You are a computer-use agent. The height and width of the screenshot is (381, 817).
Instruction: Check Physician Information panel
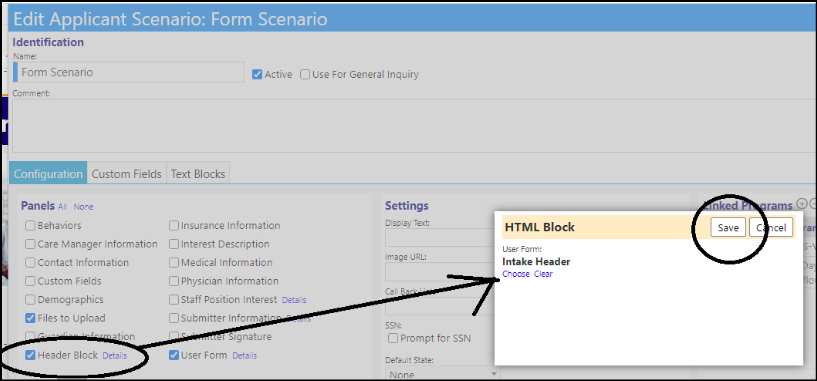click(x=174, y=281)
